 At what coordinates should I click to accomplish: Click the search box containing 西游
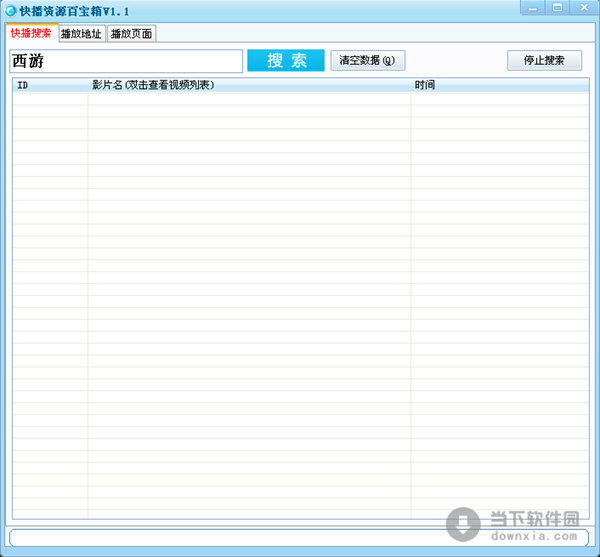pyautogui.click(x=126, y=61)
